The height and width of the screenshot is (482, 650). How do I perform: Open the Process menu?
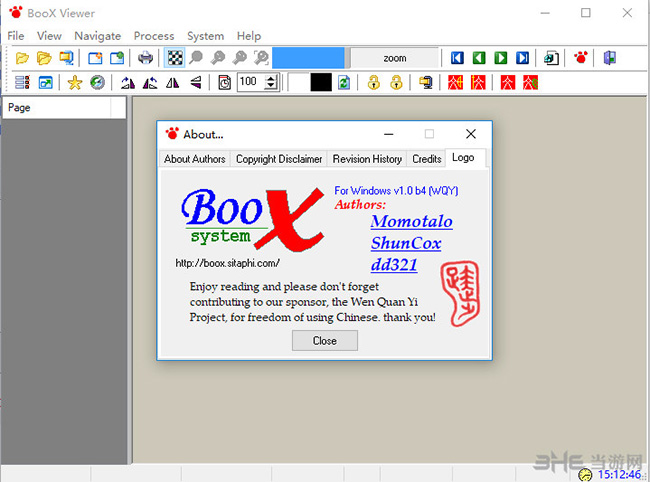coord(154,36)
